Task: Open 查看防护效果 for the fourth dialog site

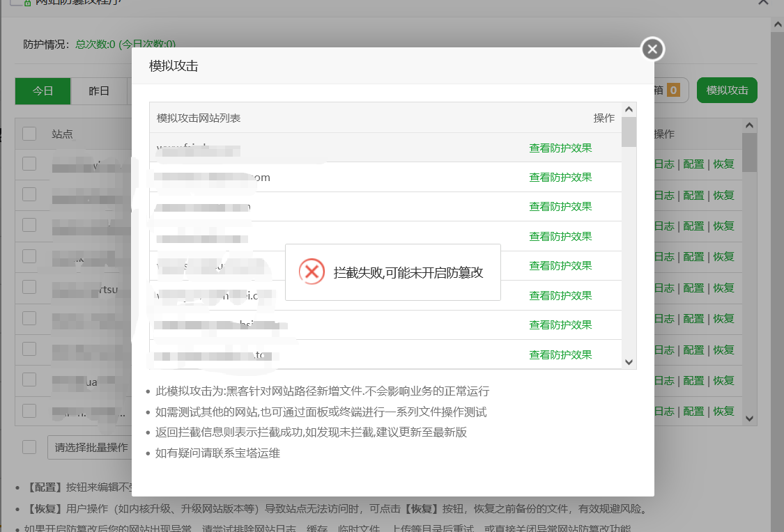Action: pyautogui.click(x=560, y=236)
